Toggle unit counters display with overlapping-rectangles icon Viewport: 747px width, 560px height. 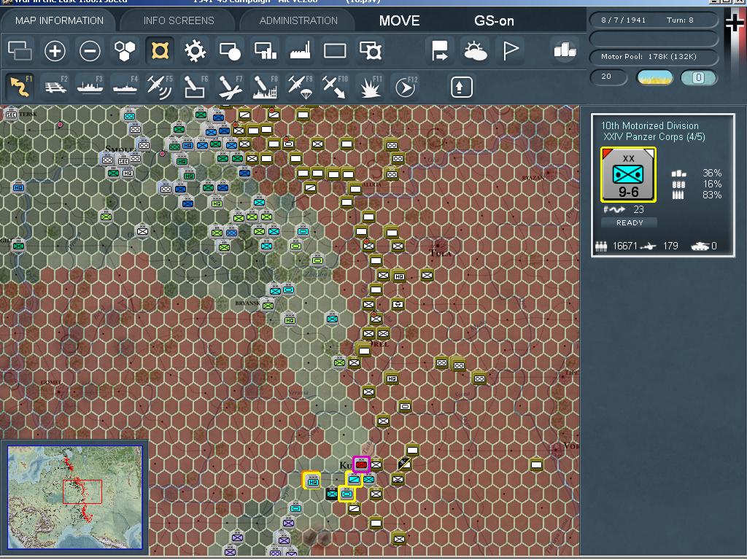pyautogui.click(x=20, y=50)
